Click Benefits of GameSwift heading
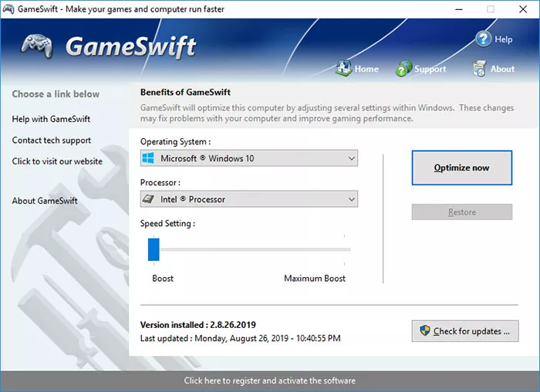The height and width of the screenshot is (392, 540). click(185, 93)
